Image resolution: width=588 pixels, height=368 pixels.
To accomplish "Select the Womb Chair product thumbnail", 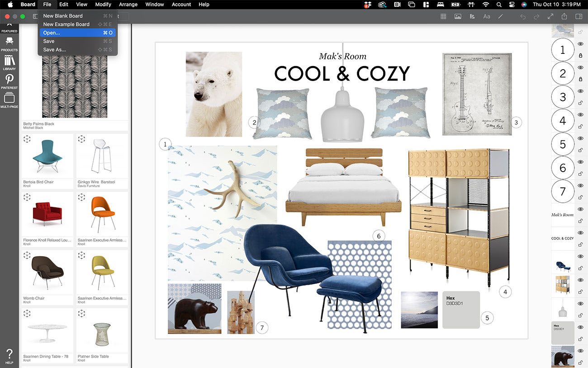I will coord(47,272).
